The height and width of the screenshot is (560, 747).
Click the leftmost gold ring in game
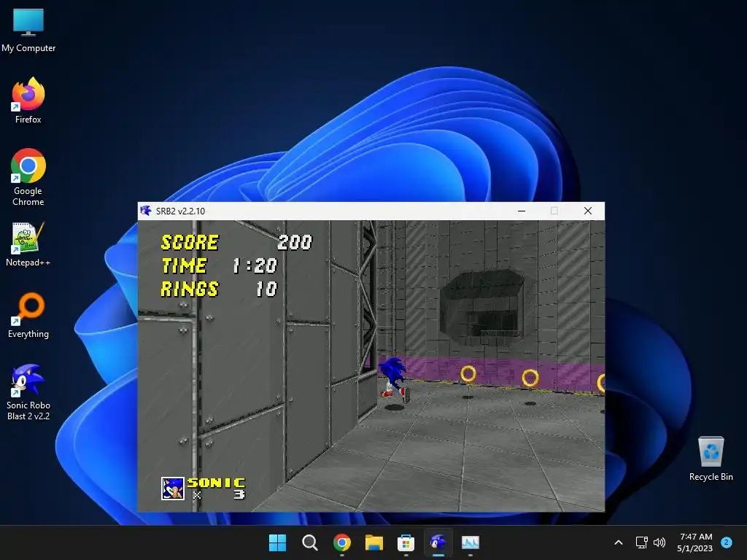coord(468,374)
